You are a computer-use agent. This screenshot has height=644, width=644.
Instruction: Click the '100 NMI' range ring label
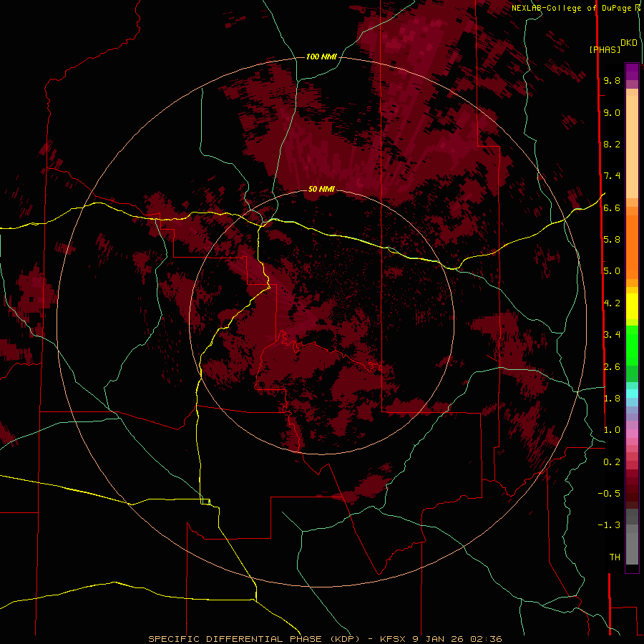tap(321, 57)
